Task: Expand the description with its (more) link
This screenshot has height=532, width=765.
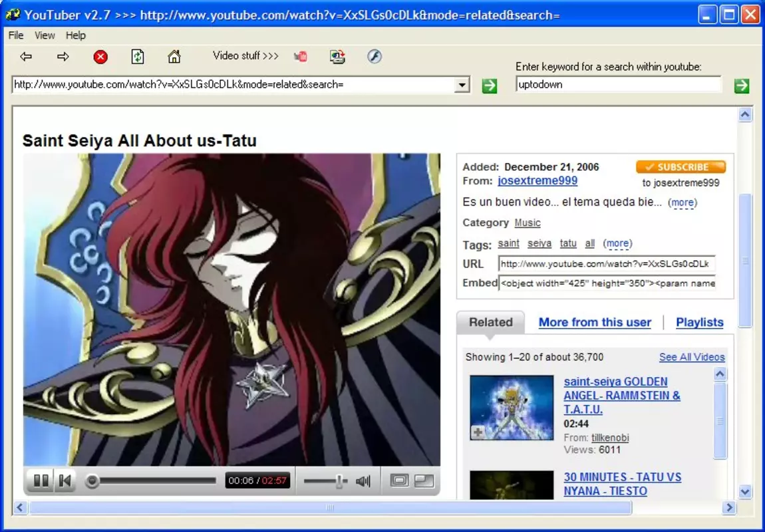Action: [682, 202]
